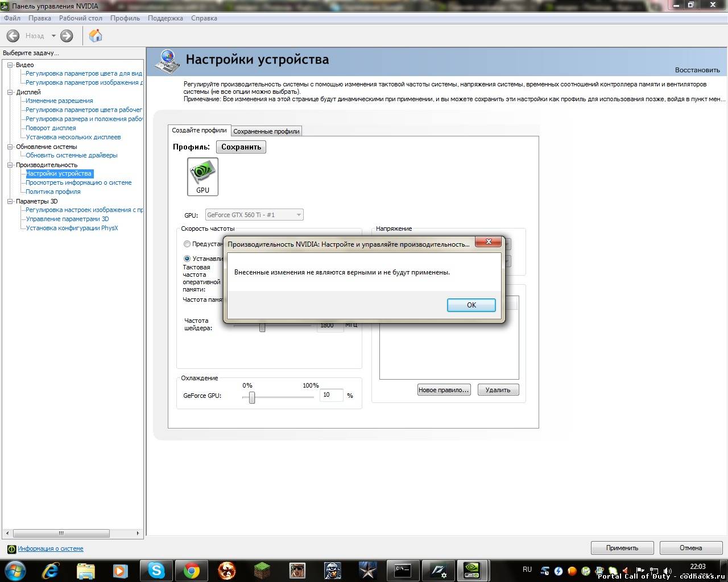Select Установка конфигурации PhysX tree item
728x582 pixels.
(72, 228)
